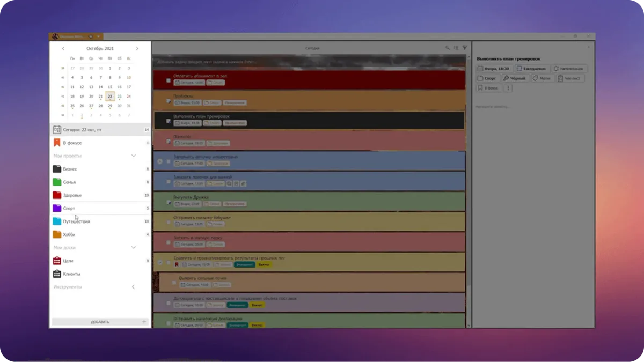This screenshot has height=362, width=644.
Task: Open the Клиенты board icon
Action: pyautogui.click(x=57, y=274)
